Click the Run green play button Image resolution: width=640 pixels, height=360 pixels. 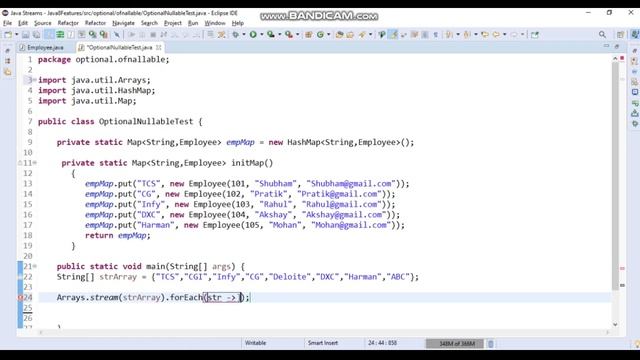click(x=253, y=35)
